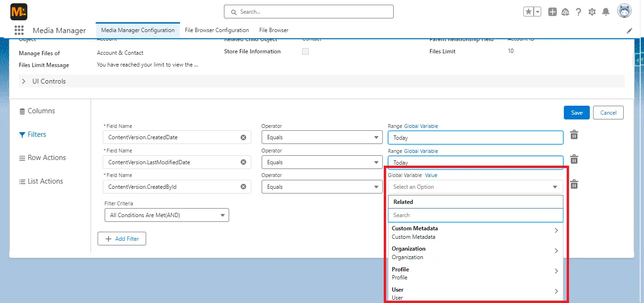Click the Add Filter button
Image resolution: width=644 pixels, height=303 pixels.
pos(122,238)
